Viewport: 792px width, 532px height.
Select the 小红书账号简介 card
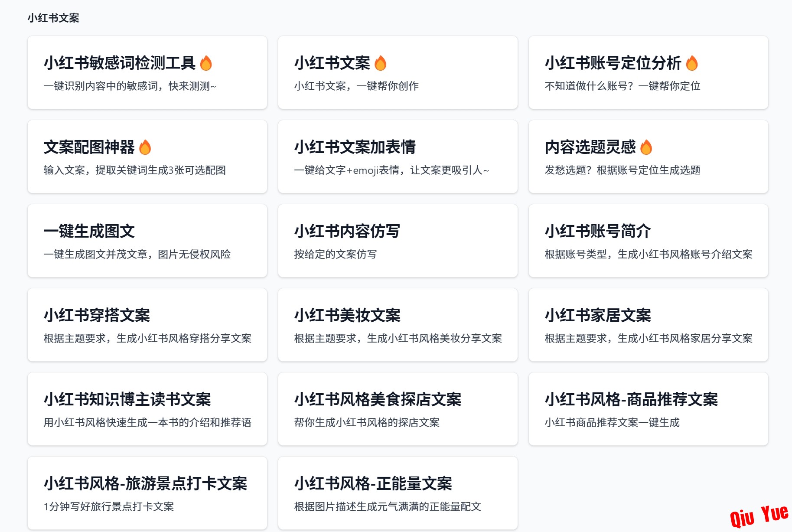pos(649,241)
